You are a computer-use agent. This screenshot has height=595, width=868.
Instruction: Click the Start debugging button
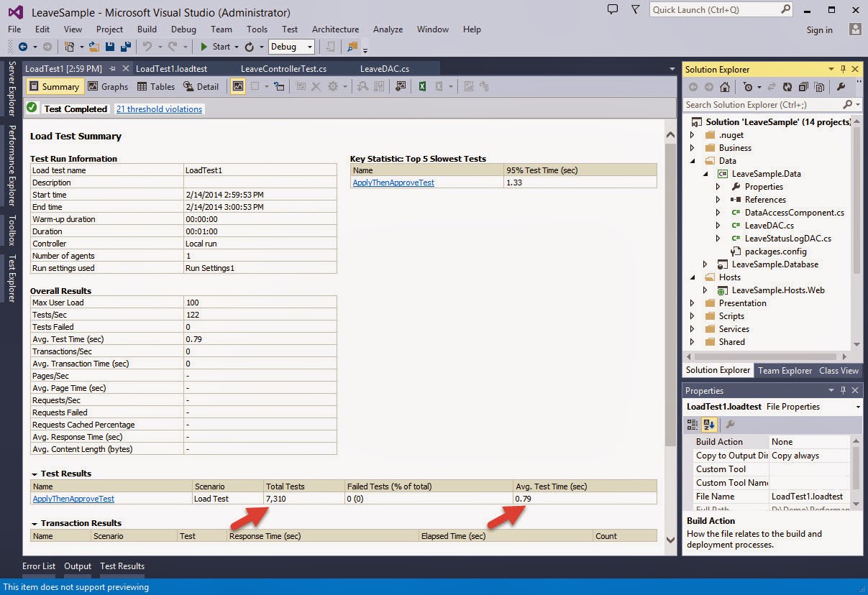tap(215, 47)
